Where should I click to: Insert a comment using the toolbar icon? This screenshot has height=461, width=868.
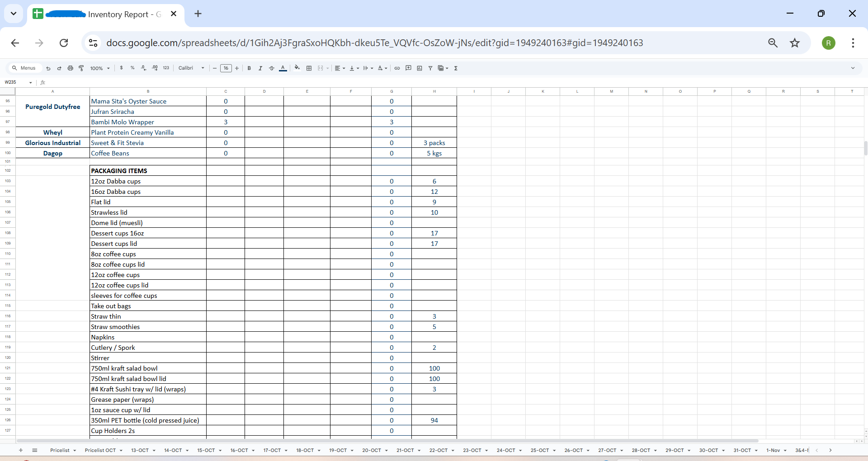(x=408, y=68)
